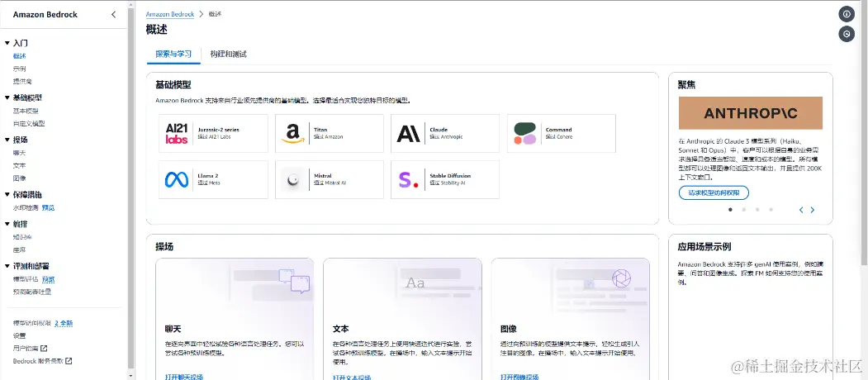The image size is (868, 380).
Task: Go to previous 聚焦 slide with left arrow
Action: pyautogui.click(x=801, y=210)
